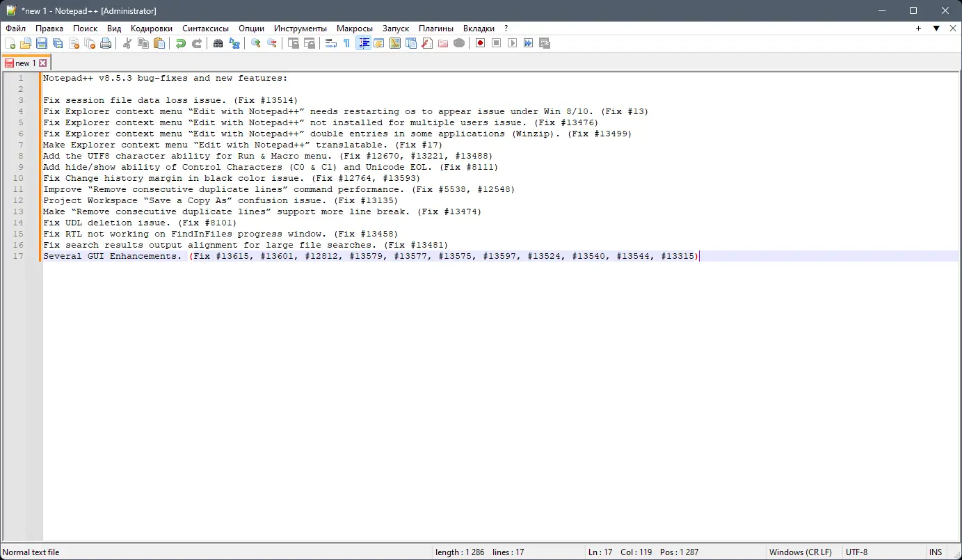Cut selection with the scissors icon

(x=127, y=43)
